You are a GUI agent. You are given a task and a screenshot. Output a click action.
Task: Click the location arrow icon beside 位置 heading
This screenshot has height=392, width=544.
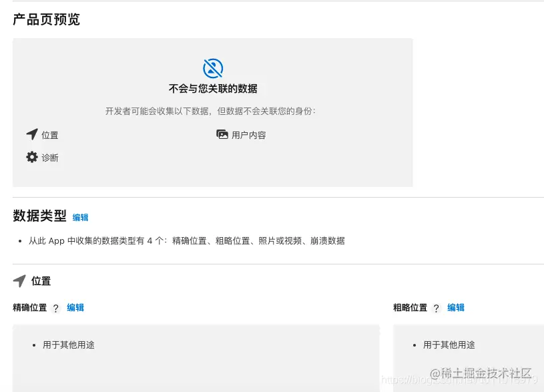point(19,281)
